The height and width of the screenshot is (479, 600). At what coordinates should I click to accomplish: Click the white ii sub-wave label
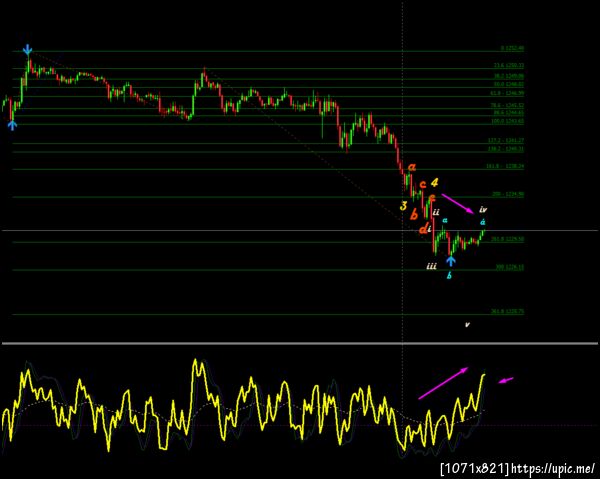(436, 212)
